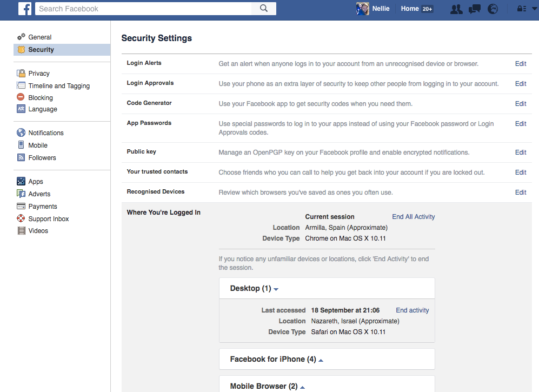This screenshot has width=539, height=392.
Task: Open the notifications globe icon
Action: (x=493, y=9)
